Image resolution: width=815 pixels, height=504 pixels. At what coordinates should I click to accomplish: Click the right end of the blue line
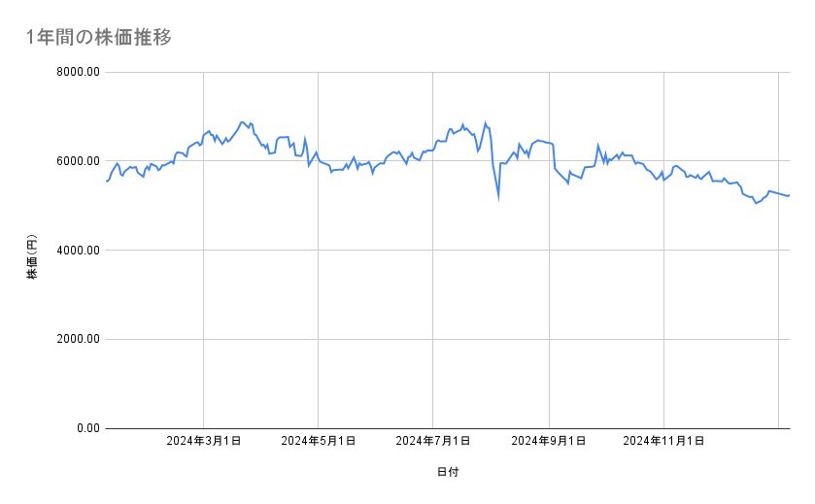[x=789, y=195]
